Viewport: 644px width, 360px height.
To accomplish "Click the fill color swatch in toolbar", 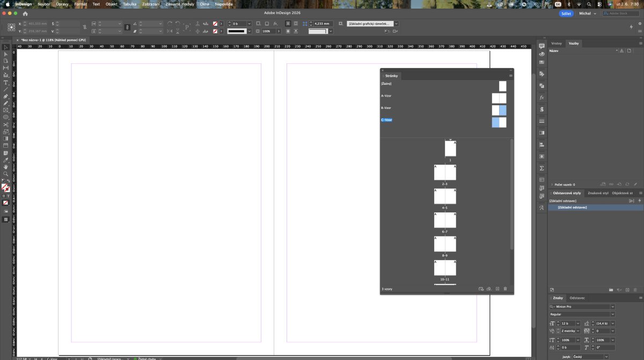I will pyautogui.click(x=4, y=187).
